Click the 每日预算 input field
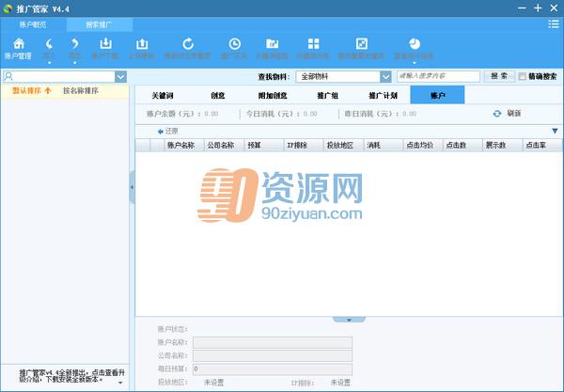Image resolution: width=564 pixels, height=392 pixels. (x=273, y=369)
